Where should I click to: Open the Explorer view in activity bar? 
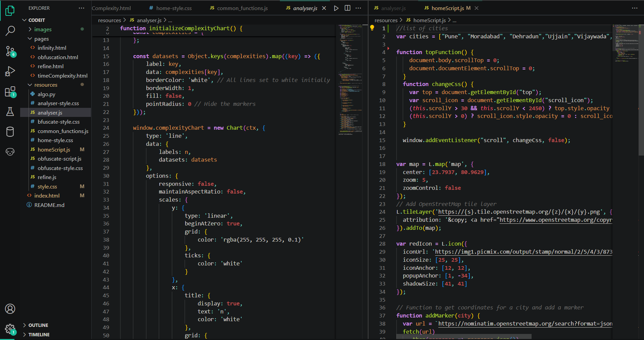coord(10,11)
